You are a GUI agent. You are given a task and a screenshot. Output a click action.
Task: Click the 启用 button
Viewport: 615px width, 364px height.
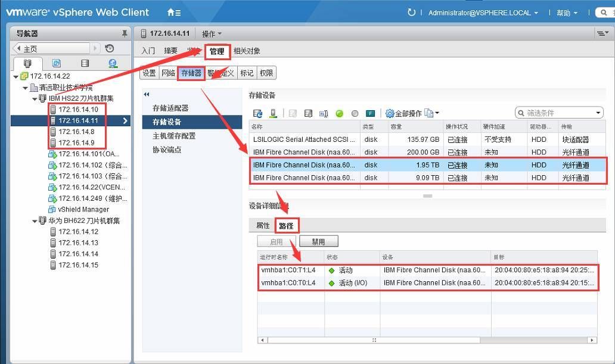pos(276,242)
